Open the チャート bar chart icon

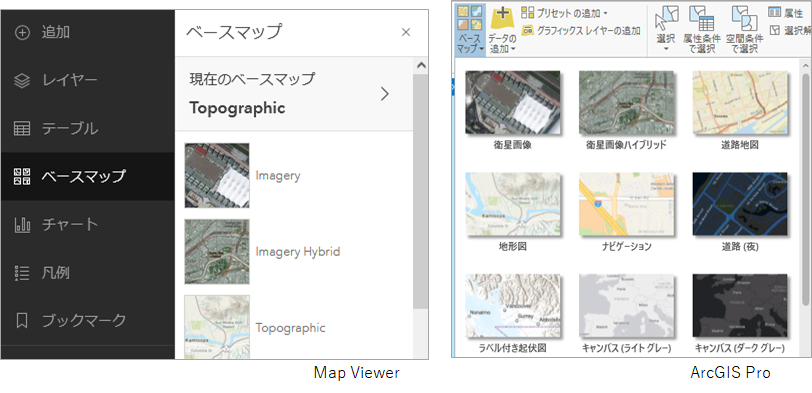coord(22,225)
